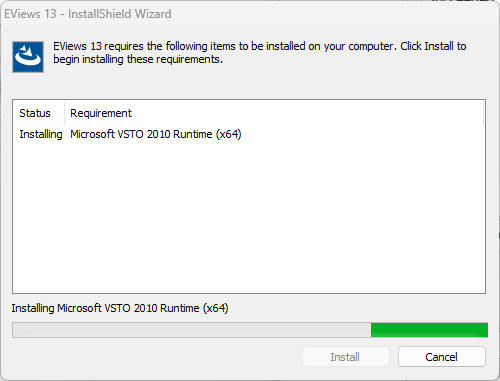Click blank dialog area left of Install button
500x381 pixels.
click(157, 357)
